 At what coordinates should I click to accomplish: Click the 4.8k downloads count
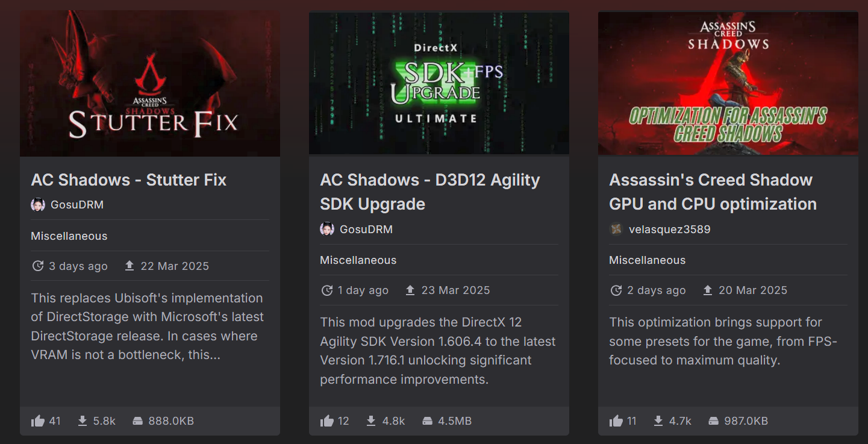click(x=394, y=421)
